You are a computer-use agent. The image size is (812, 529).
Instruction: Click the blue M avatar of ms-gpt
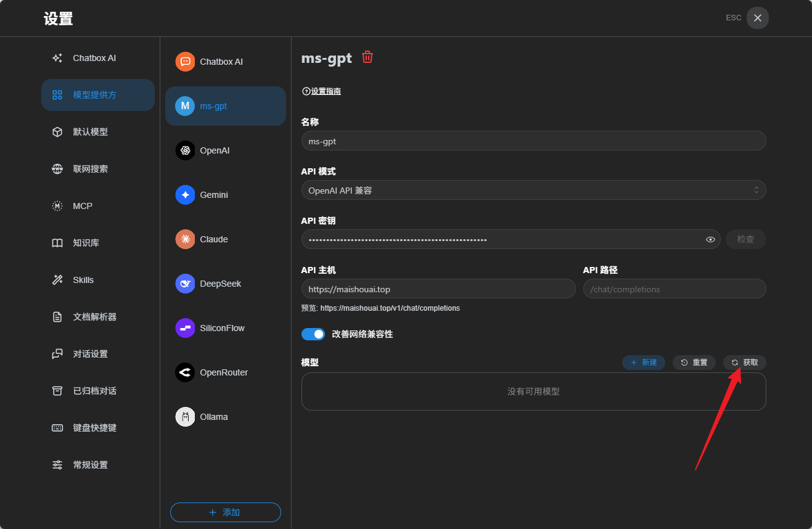(185, 106)
